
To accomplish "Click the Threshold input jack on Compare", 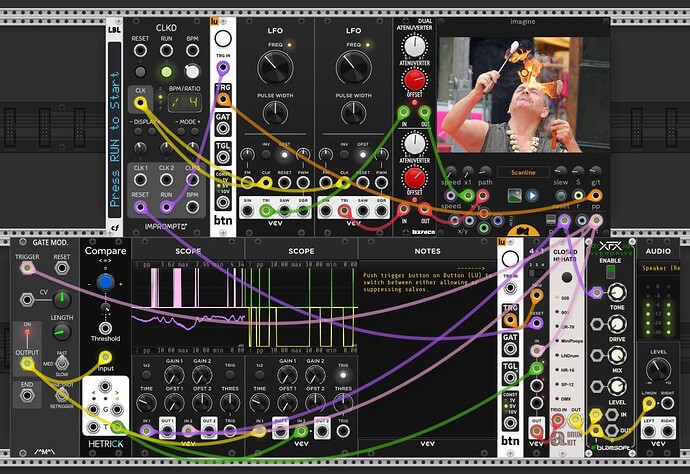I will coord(105,328).
